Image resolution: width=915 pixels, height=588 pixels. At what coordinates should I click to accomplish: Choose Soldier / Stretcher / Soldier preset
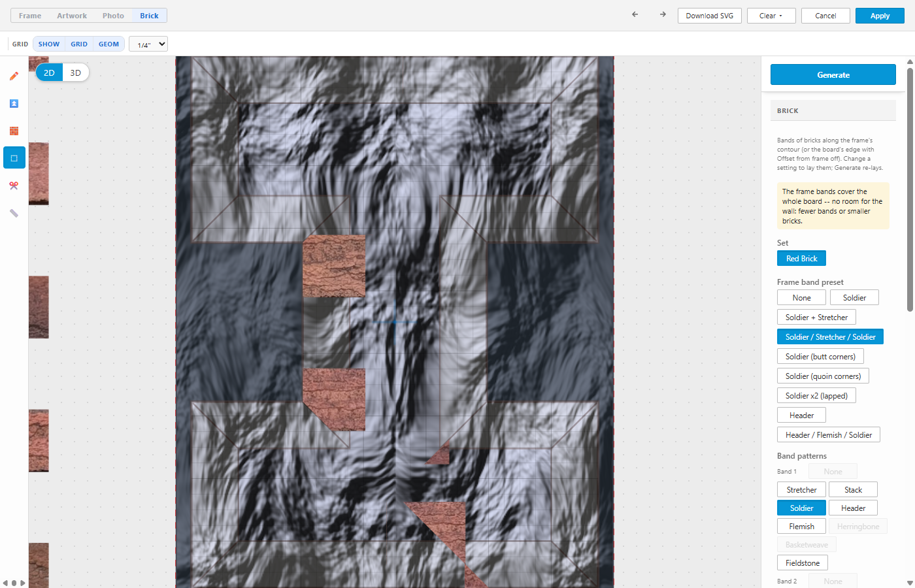pyautogui.click(x=830, y=337)
